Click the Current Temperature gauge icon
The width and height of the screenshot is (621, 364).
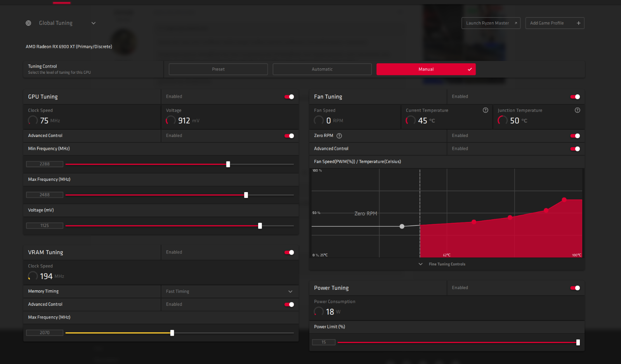(411, 120)
